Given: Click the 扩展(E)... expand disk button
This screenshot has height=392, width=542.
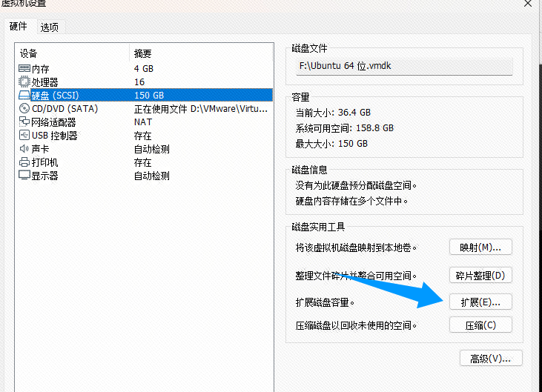Looking at the screenshot, I should [x=480, y=302].
